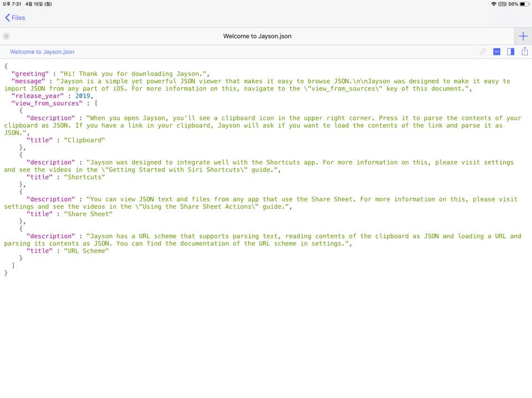The width and height of the screenshot is (532, 398).
Task: Click the "message" key text
Action: click(28, 81)
